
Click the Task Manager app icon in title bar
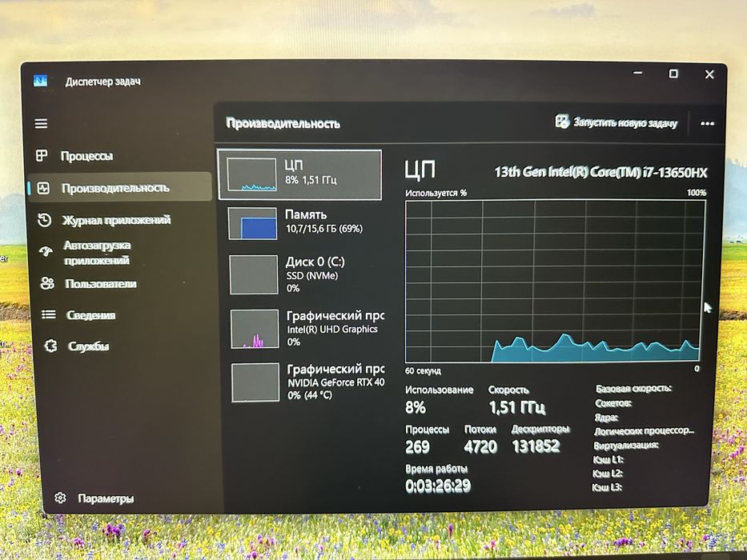[x=41, y=81]
